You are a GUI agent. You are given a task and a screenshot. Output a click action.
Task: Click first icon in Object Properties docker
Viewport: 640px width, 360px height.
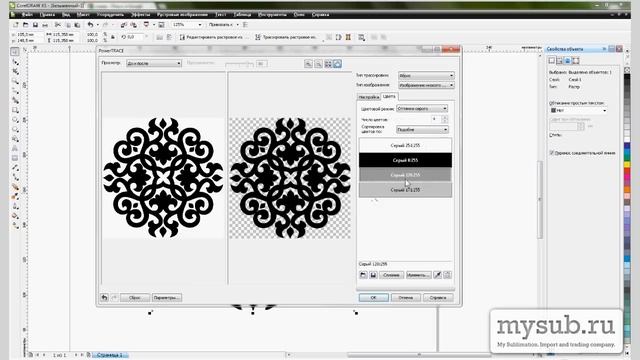pyautogui.click(x=552, y=60)
